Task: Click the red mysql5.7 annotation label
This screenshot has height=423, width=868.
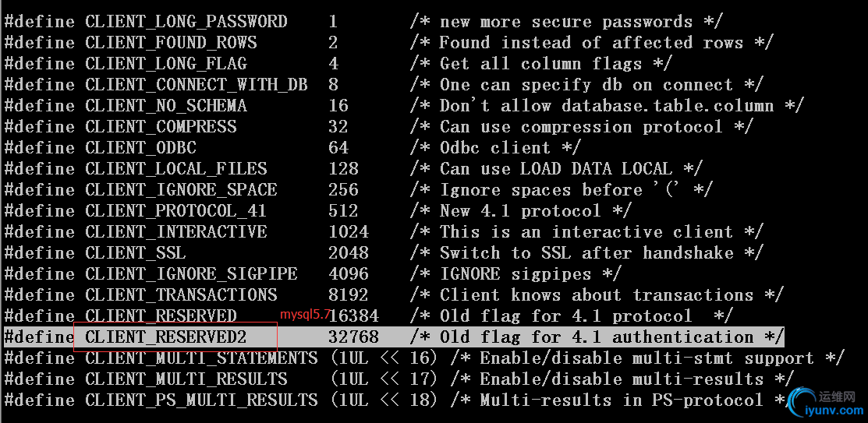Action: pos(306,315)
